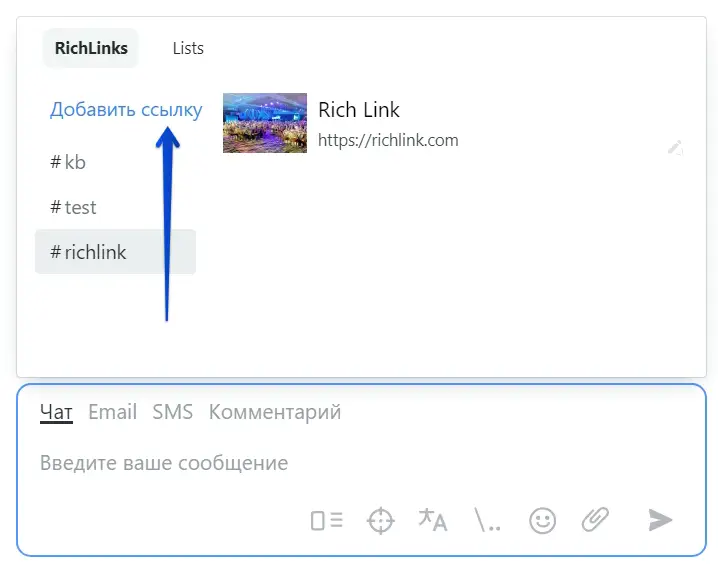The height and width of the screenshot is (568, 718).
Task: Open the backslash shortcuts icon
Action: pyautogui.click(x=487, y=520)
